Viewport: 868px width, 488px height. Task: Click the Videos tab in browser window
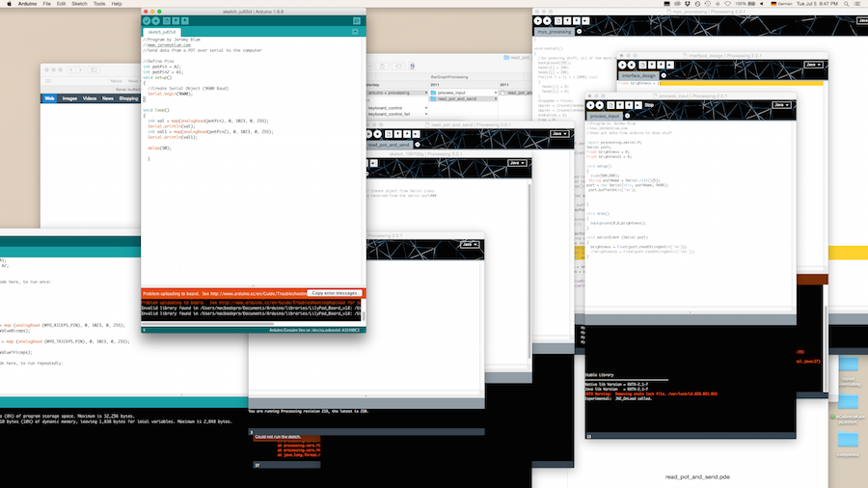point(90,98)
